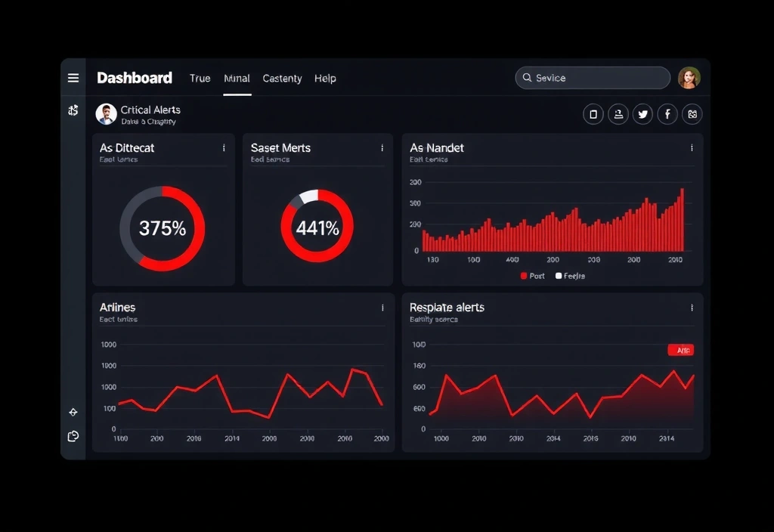Click the mobile device icon
Viewport: 774px width, 532px height.
pos(593,114)
